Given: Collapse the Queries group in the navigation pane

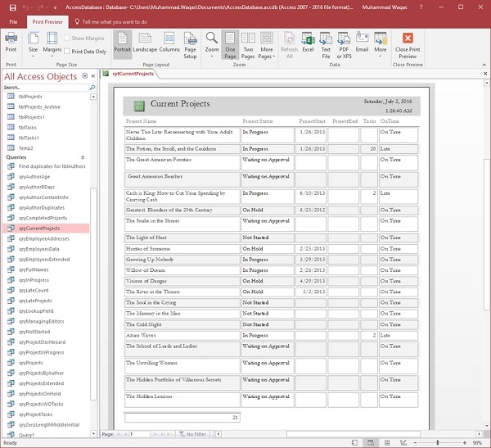Looking at the screenshot, I should [82, 156].
